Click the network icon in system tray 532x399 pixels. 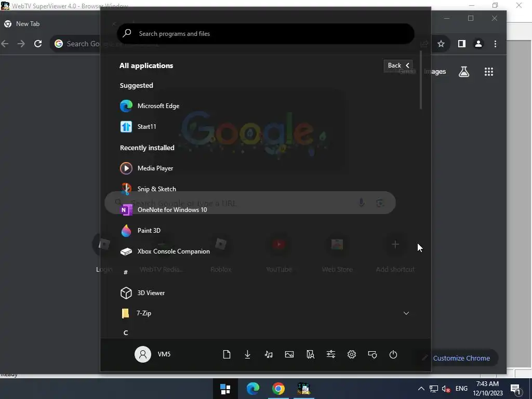click(x=434, y=389)
